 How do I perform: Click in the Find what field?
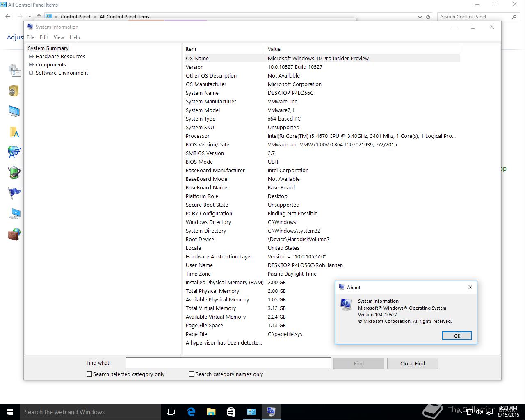click(228, 363)
